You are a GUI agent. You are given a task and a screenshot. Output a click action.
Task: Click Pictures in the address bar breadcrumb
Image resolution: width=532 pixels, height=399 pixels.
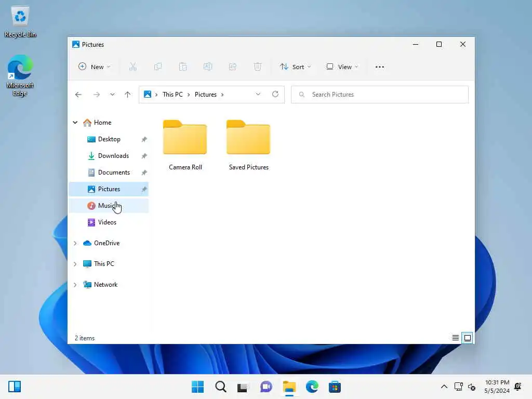206,95
